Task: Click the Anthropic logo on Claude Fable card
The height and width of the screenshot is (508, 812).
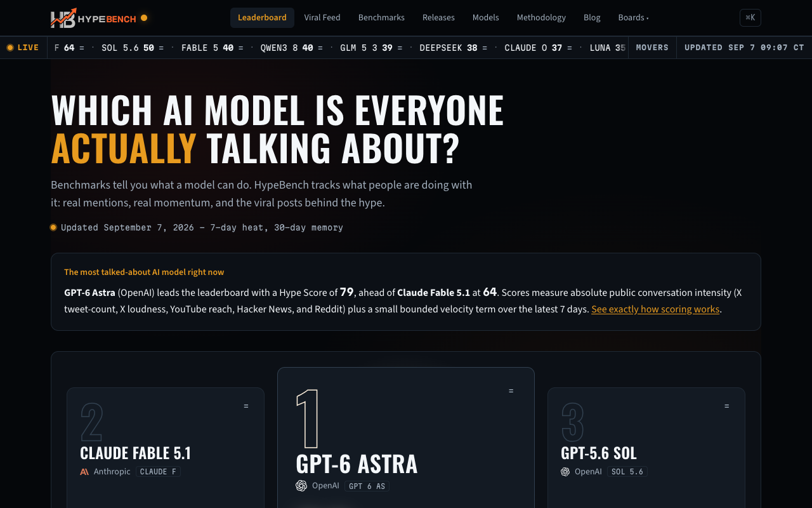Action: pos(84,472)
